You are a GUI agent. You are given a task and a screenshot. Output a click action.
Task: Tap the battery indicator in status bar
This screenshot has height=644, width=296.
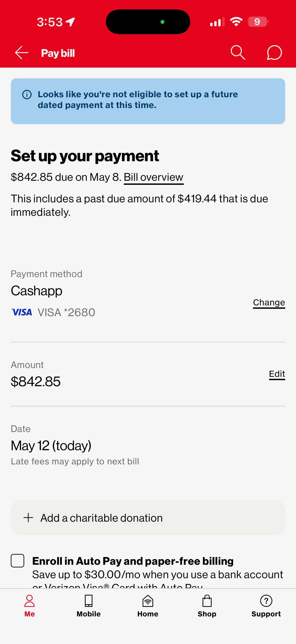point(258,22)
